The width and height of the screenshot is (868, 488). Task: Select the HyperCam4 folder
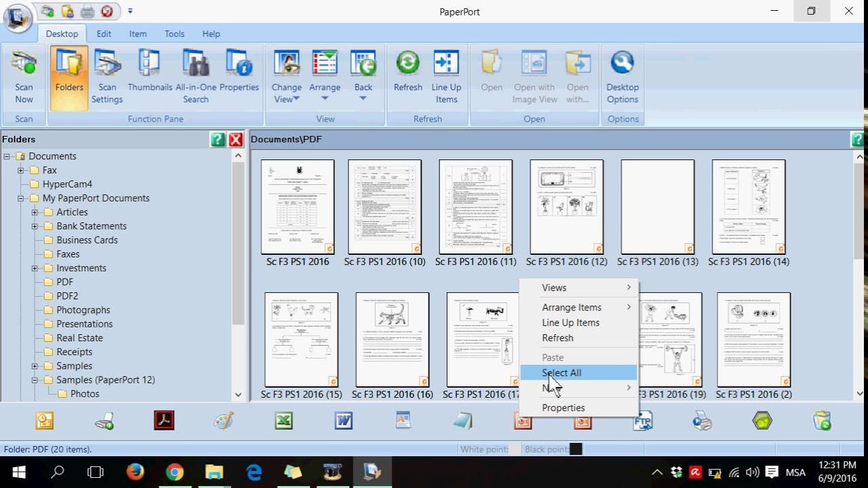pos(67,184)
